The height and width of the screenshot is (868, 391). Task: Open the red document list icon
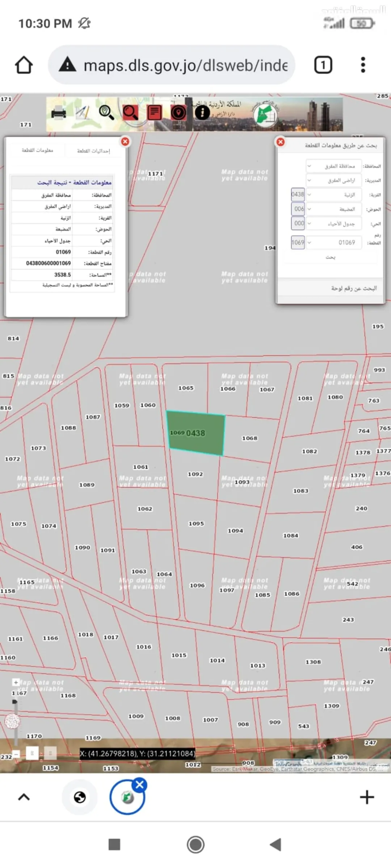(155, 113)
